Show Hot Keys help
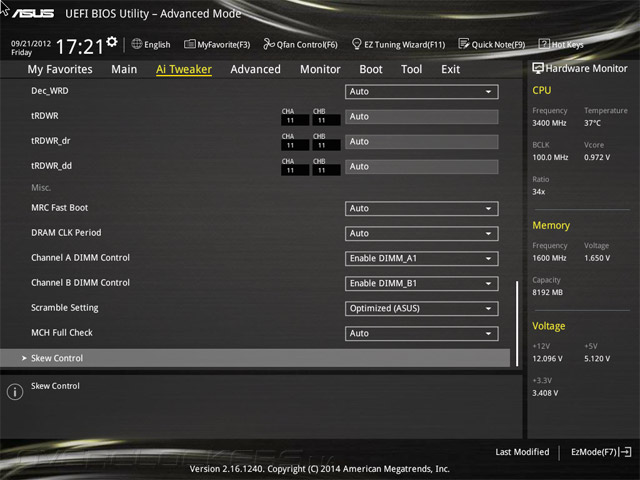This screenshot has height=480, width=640. [x=567, y=44]
